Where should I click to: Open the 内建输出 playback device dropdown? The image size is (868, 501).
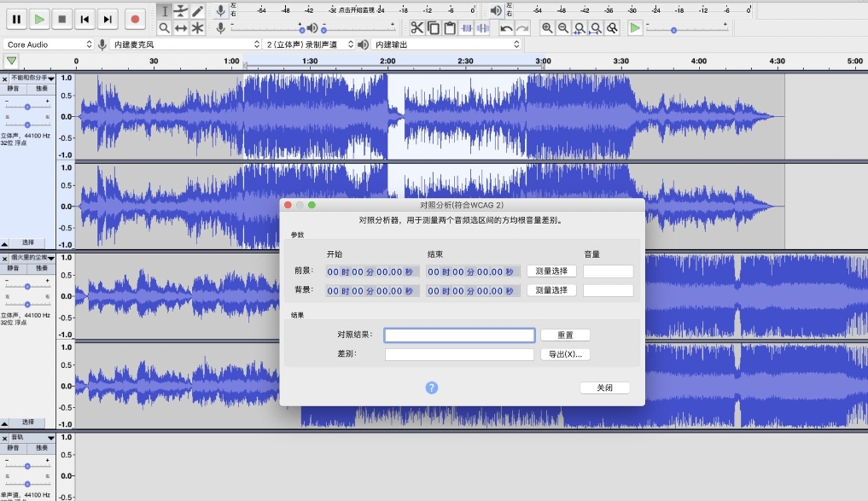pos(446,44)
